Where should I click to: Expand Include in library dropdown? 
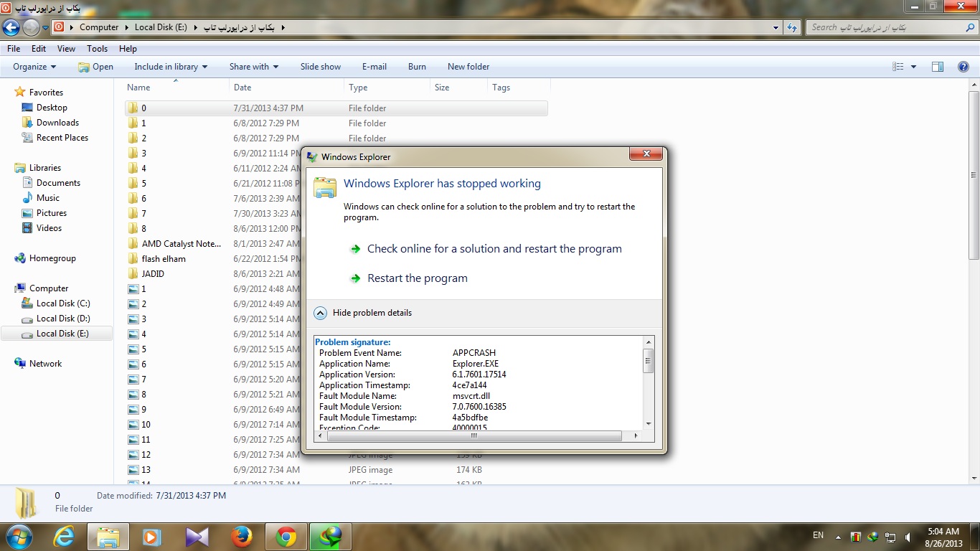(x=171, y=67)
